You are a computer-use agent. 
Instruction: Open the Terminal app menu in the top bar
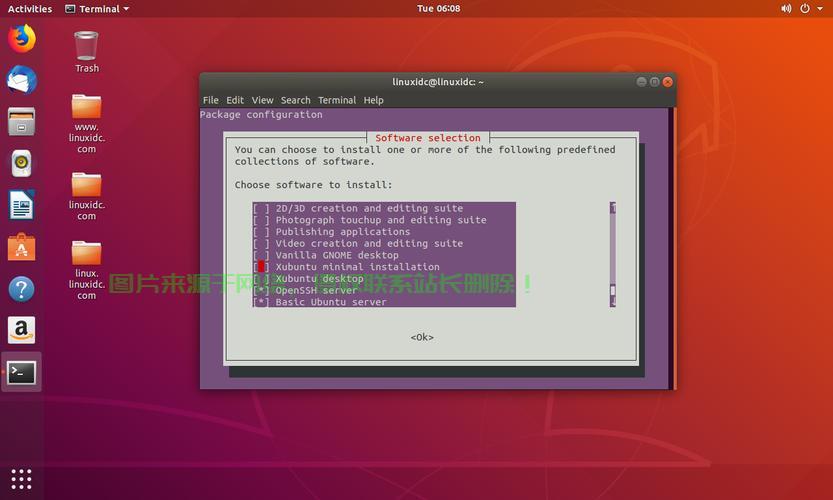point(97,9)
